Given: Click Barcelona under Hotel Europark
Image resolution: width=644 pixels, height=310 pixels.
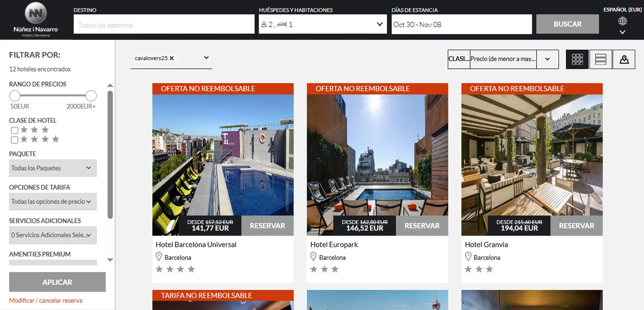Looking at the screenshot, I should pyautogui.click(x=332, y=258).
